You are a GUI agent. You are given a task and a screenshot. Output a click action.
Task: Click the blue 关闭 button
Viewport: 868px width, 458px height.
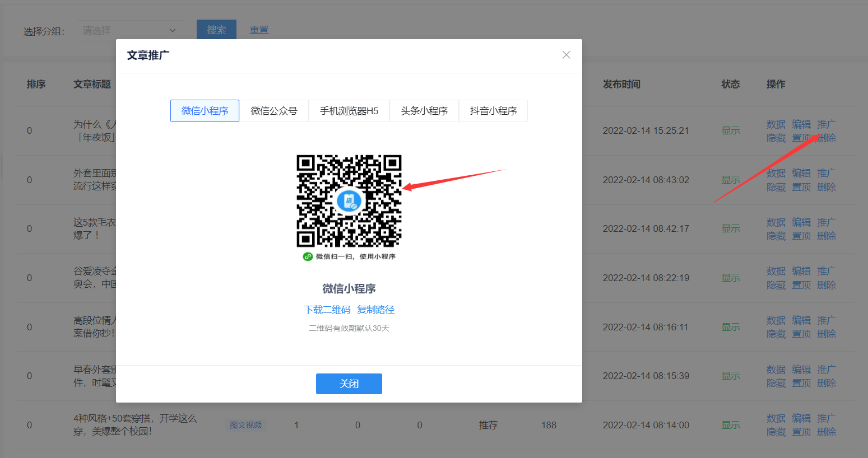pyautogui.click(x=349, y=384)
